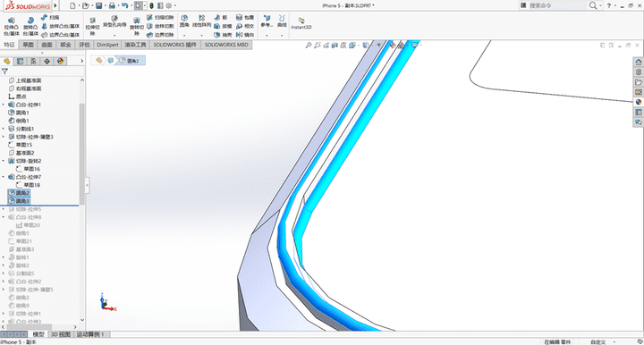Viewport: 644px width, 345px height.
Task: Select 圆角3 in the feature tree
Action: tap(19, 201)
